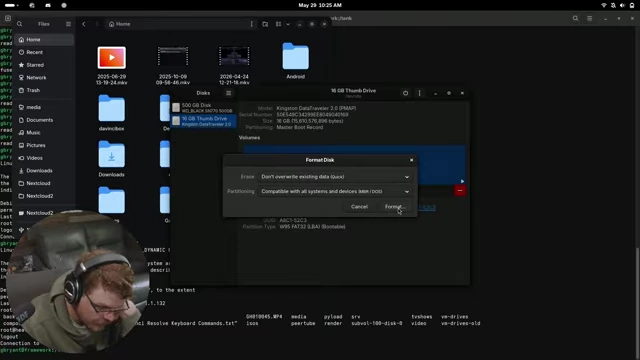Open Videos in Files sidebar

[44, 158]
